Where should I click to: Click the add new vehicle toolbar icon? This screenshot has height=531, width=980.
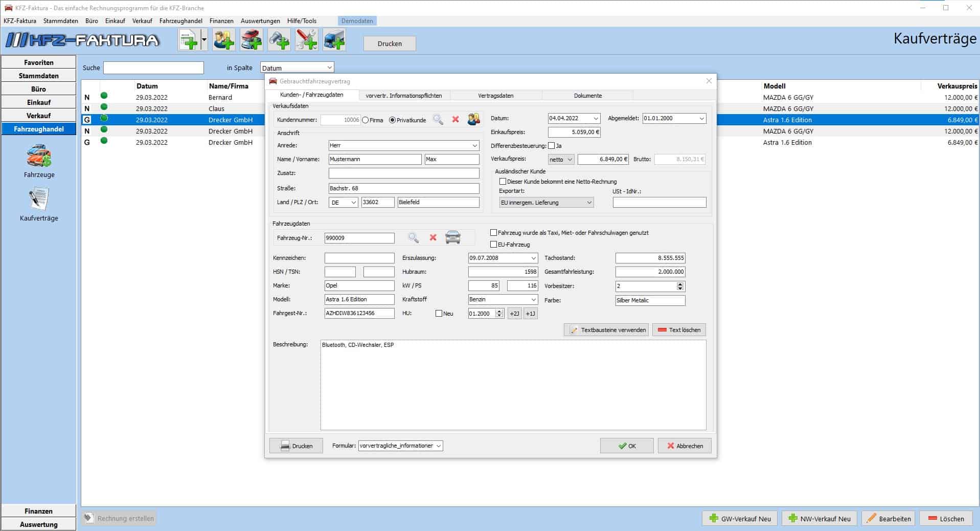[251, 40]
